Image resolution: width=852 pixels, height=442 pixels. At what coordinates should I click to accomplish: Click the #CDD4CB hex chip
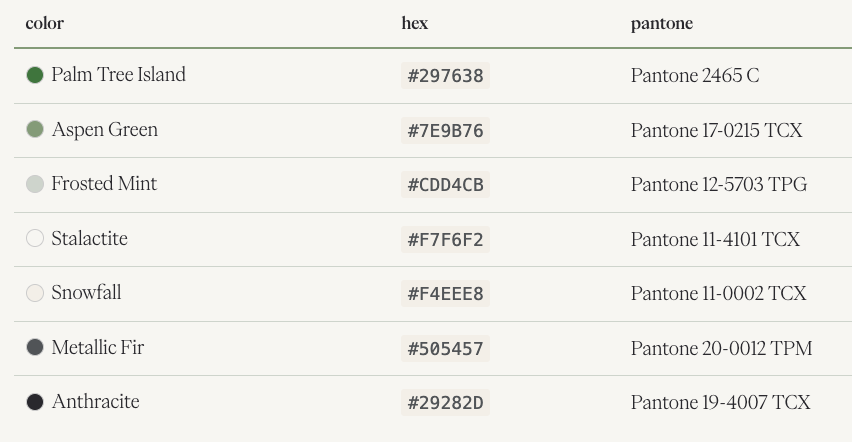[445, 185]
